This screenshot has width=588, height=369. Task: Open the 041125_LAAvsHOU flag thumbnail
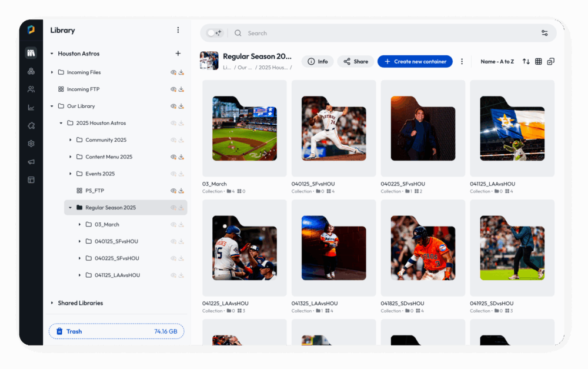(512, 128)
